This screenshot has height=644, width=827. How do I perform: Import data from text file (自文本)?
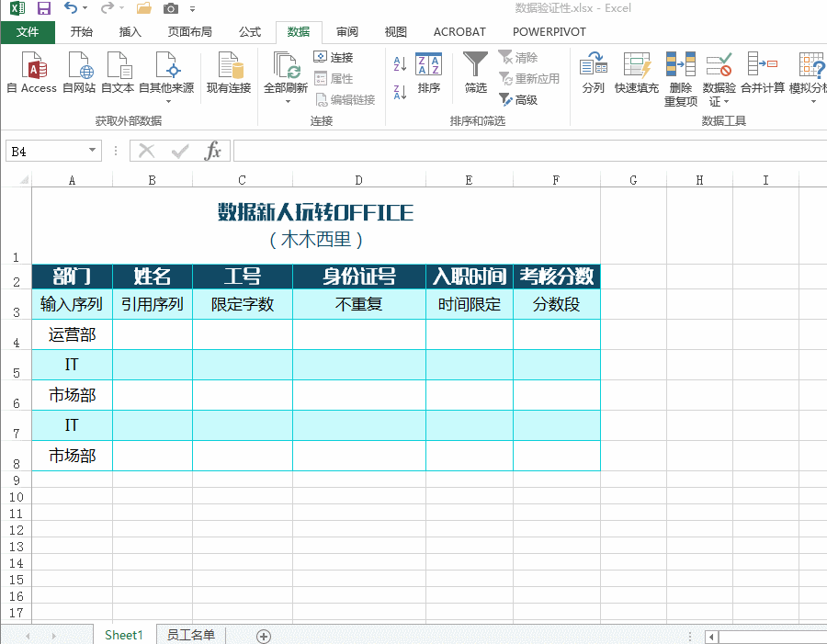click(118, 73)
